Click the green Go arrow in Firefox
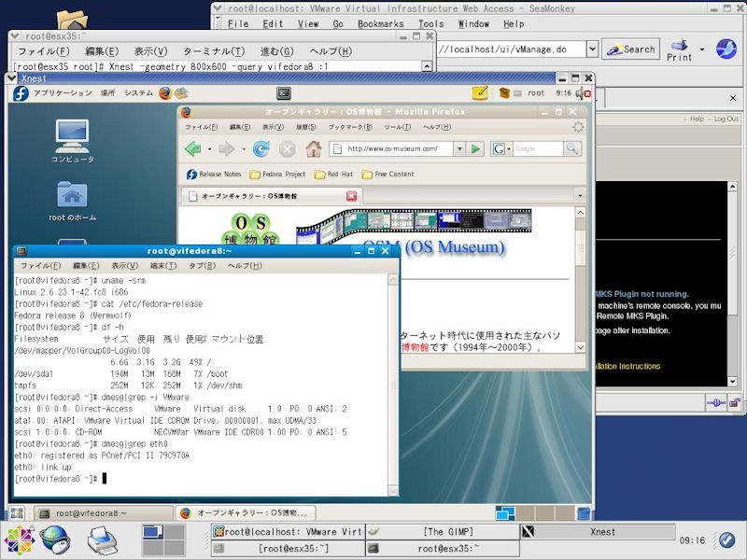This screenshot has width=747, height=560. (475, 149)
